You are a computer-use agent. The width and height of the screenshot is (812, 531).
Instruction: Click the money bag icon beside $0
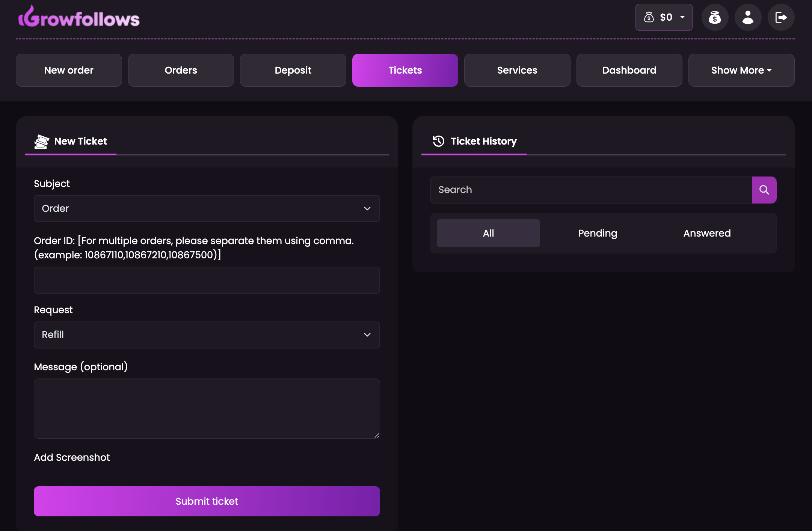pyautogui.click(x=649, y=17)
